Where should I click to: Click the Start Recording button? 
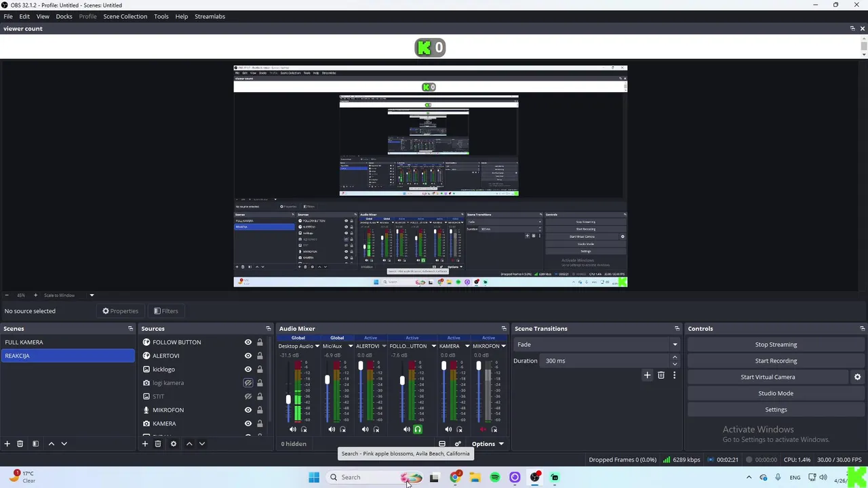(776, 361)
